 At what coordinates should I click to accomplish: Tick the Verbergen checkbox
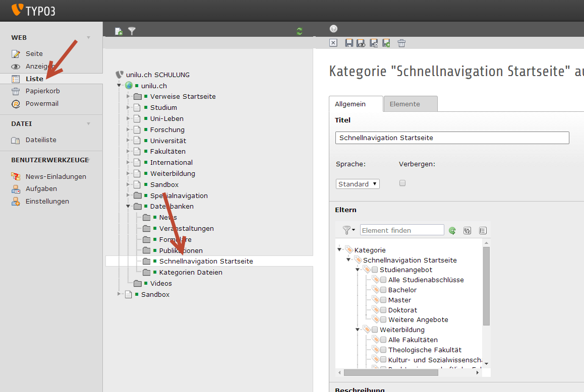pyautogui.click(x=402, y=183)
